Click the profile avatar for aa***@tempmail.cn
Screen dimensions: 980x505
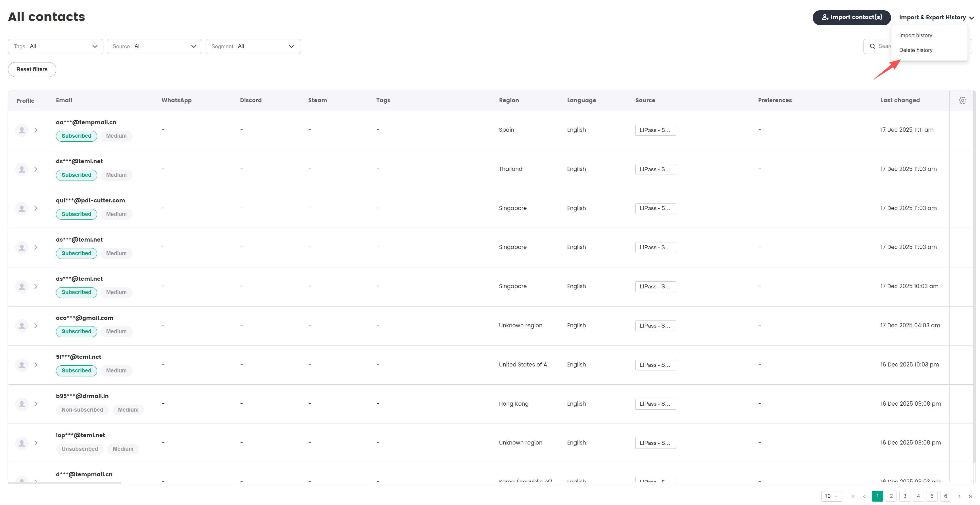[22, 130]
